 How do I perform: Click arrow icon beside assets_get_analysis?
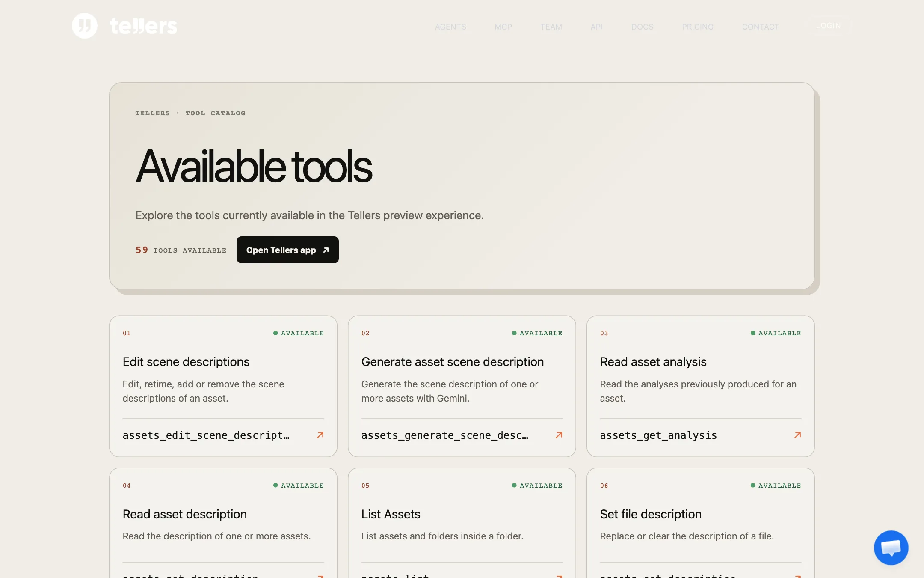point(797,435)
